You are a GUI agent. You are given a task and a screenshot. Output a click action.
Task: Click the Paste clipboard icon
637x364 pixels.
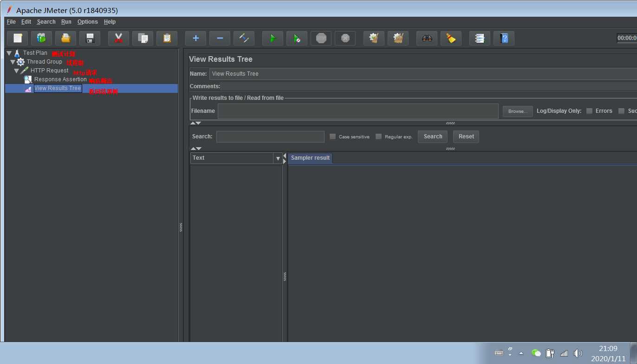[167, 38]
